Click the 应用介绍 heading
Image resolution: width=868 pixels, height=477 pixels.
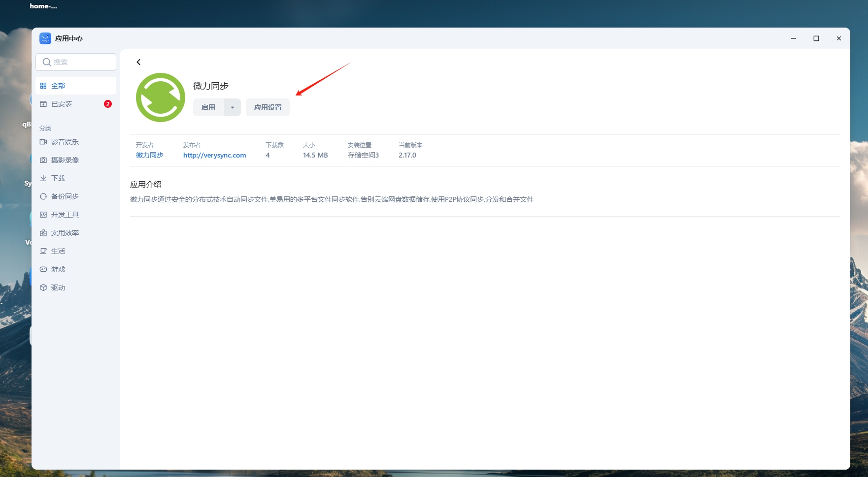coord(146,184)
